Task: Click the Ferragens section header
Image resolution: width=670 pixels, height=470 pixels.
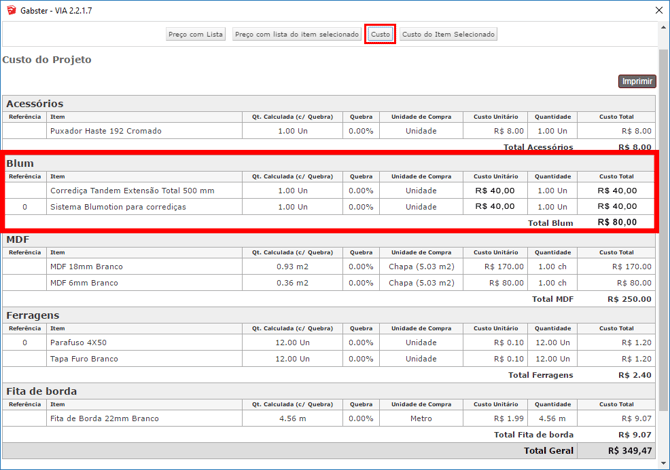Action: (33, 315)
